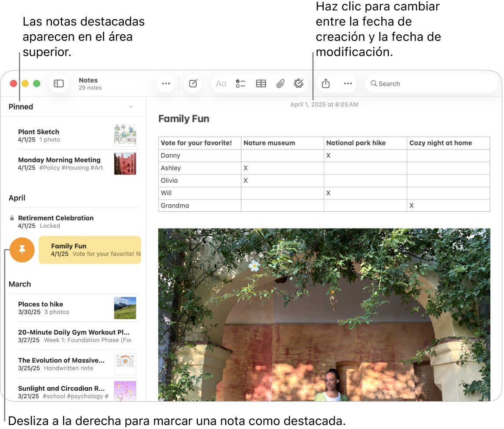Click the search magnifier icon
The width and height of the screenshot is (504, 429).
point(374,83)
